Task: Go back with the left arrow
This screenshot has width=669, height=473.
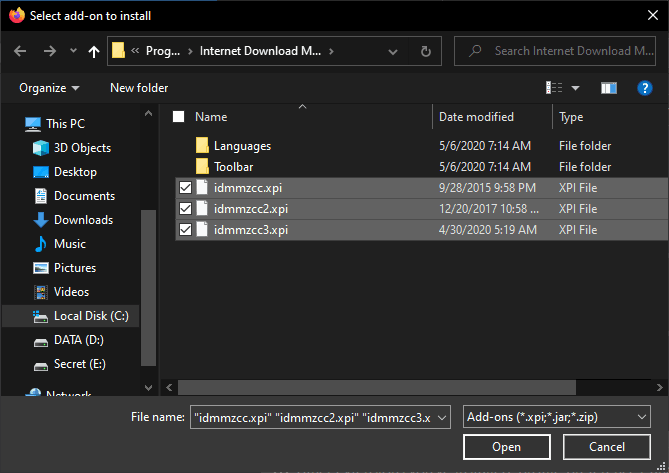Action: 20,52
